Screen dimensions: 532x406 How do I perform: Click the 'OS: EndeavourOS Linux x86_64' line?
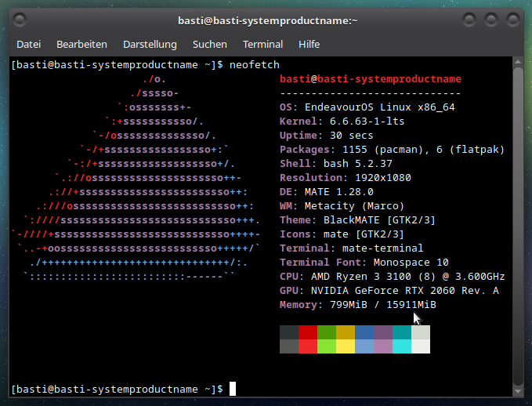pos(367,107)
